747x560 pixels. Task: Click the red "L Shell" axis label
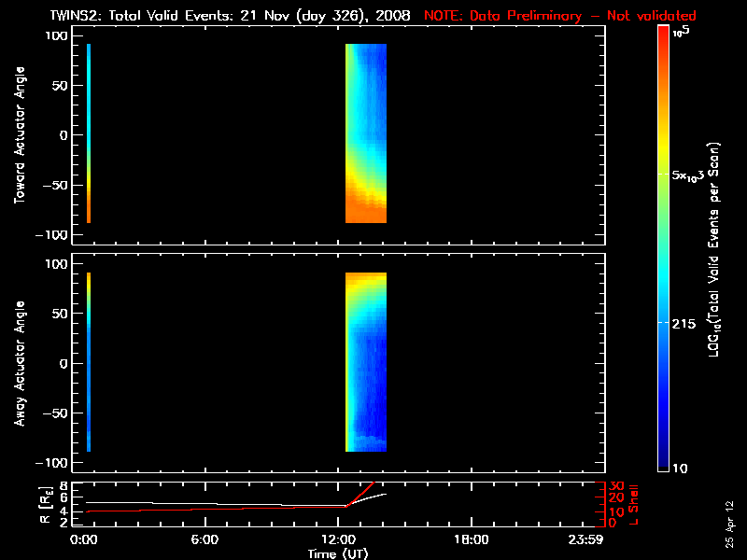[634, 504]
